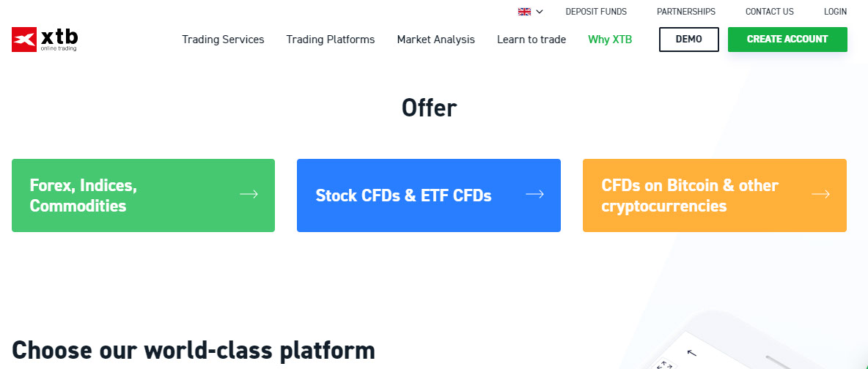The image size is (868, 369).
Task: Click the XTB online trading logo
Action: click(45, 40)
